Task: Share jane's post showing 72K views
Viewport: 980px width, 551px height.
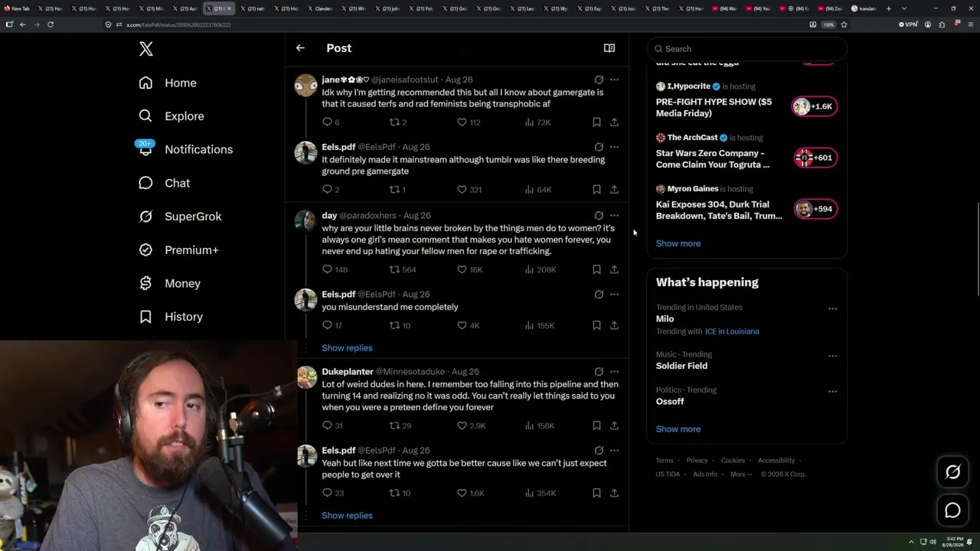Action: click(614, 122)
